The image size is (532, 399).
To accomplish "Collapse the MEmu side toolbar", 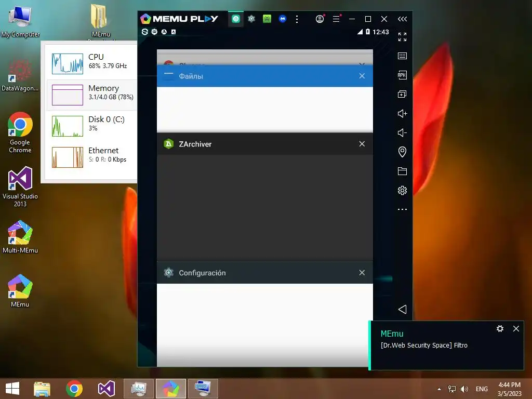I will click(403, 19).
